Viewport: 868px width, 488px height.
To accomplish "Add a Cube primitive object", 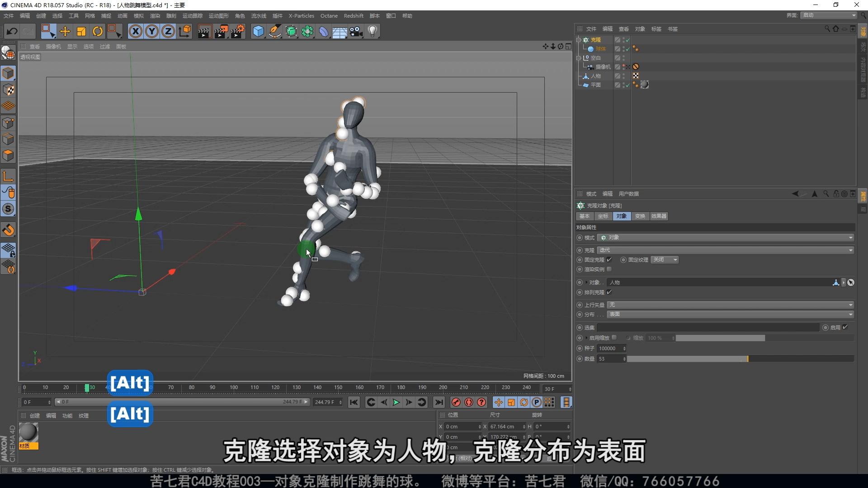I will [258, 32].
